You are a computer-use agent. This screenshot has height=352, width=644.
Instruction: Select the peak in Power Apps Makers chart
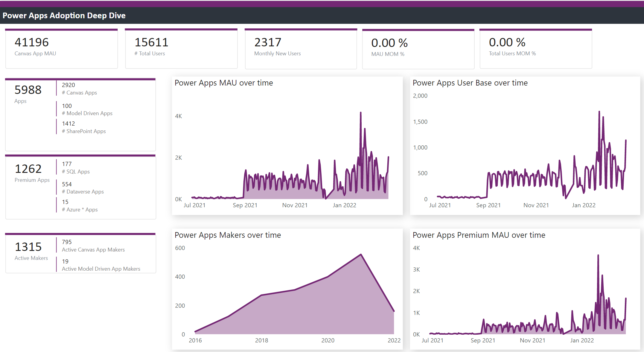pyautogui.click(x=361, y=255)
